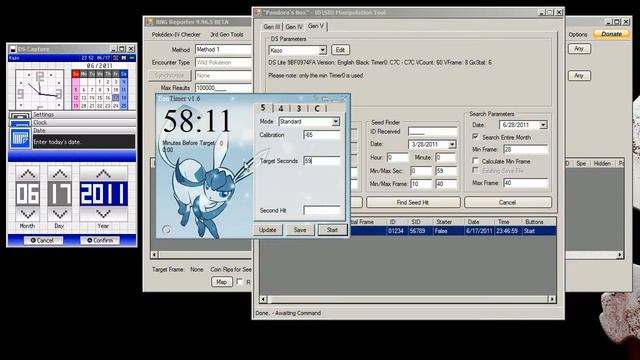This screenshot has width=640, height=360.
Task: Click the Seed Finder Hour field
Action: [x=397, y=158]
